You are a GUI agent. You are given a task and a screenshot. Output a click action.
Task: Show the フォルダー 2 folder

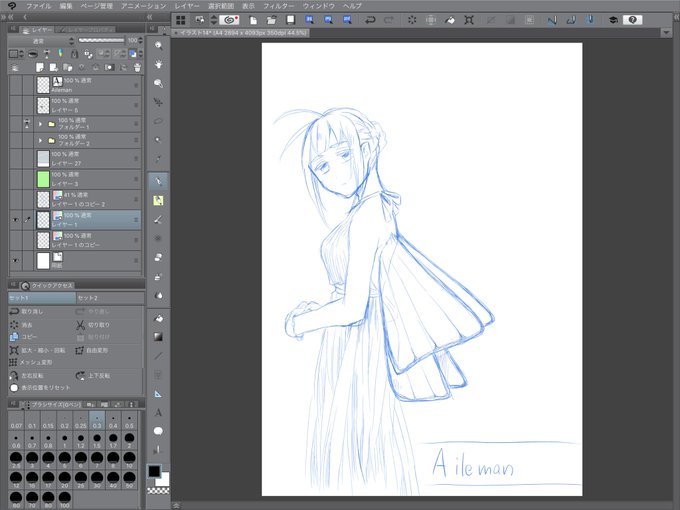pos(16,141)
